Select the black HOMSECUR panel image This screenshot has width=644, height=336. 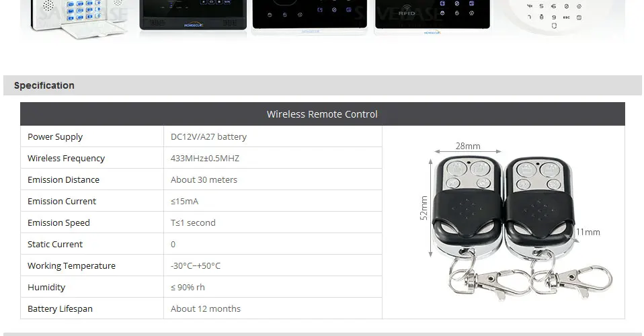[x=193, y=15]
